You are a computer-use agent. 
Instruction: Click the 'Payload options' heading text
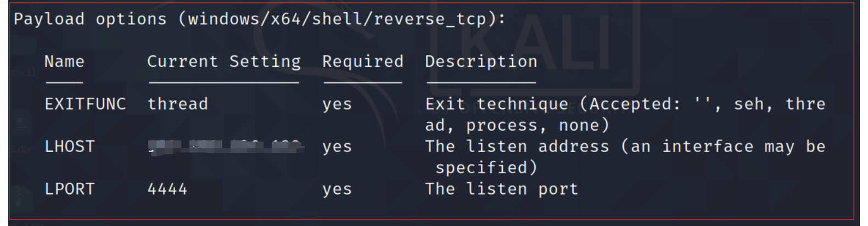click(x=90, y=19)
